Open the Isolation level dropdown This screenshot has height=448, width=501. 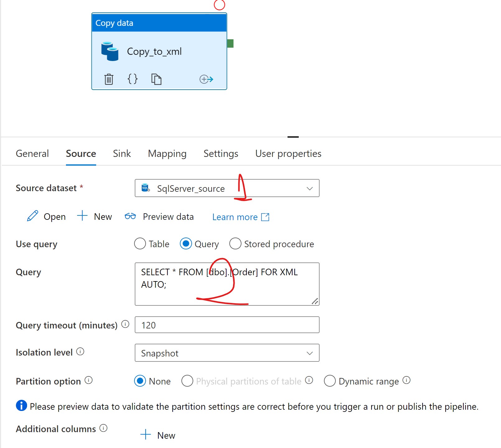point(309,353)
